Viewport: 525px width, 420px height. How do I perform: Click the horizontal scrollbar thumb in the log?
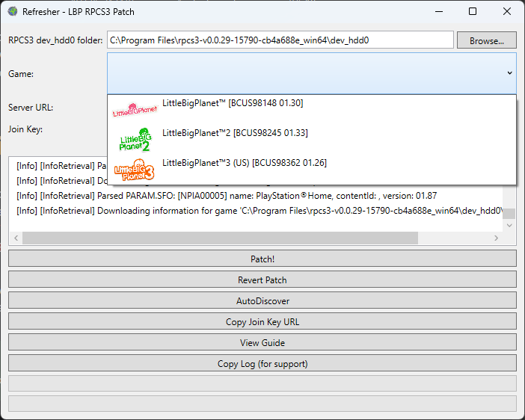pyautogui.click(x=221, y=238)
